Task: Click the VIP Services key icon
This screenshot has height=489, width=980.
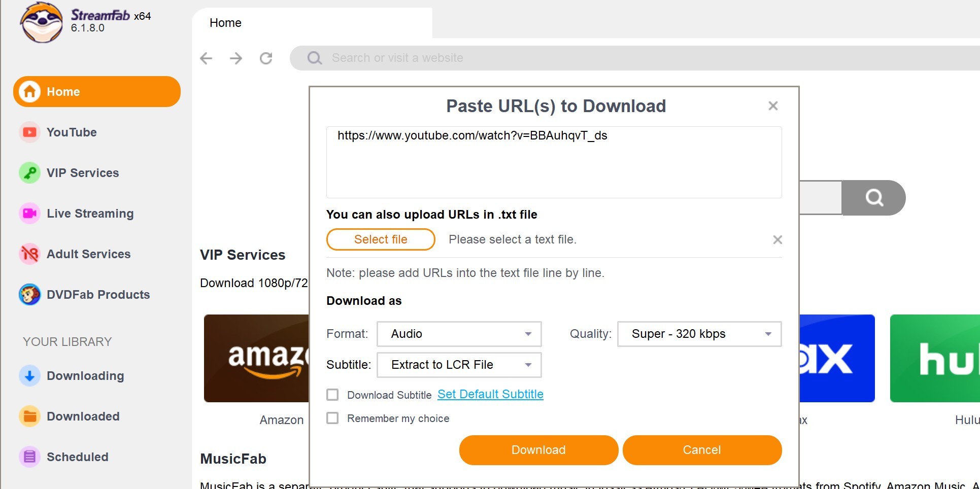Action: (29, 173)
